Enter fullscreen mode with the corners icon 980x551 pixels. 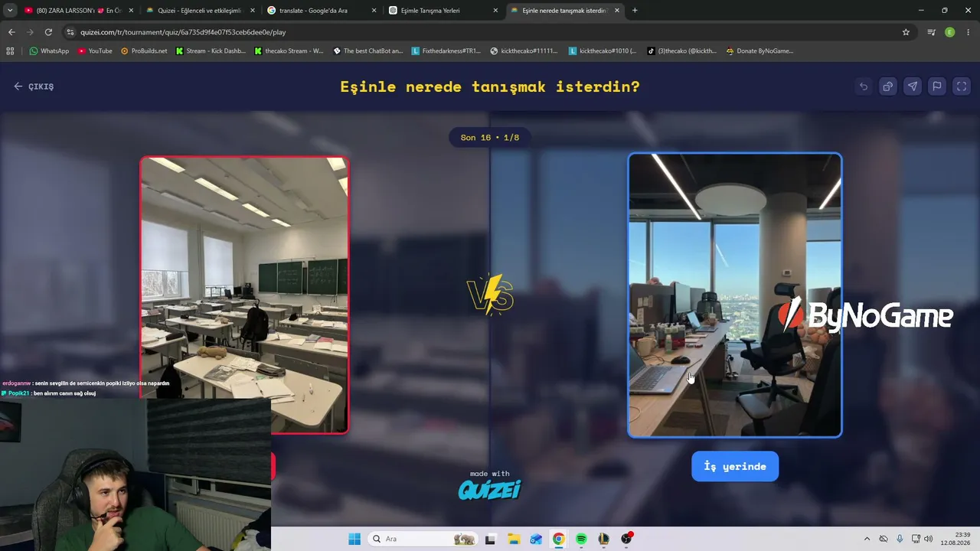tap(962, 86)
